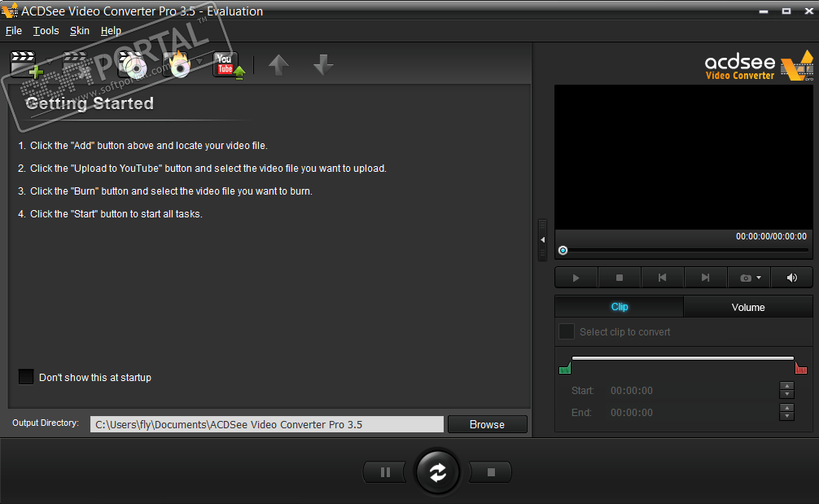Open the Tools menu
Screen dimensions: 819x504
point(46,31)
